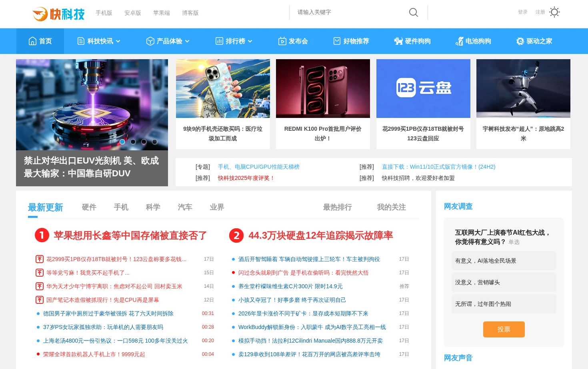The image size is (588, 369).
Task: Open link 快科技2025年度评奖！
Action: tap(246, 178)
